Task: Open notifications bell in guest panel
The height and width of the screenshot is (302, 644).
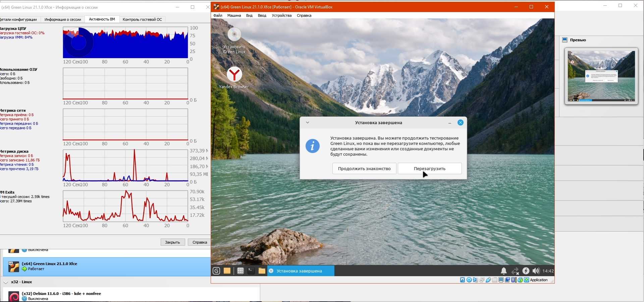Action: point(503,271)
